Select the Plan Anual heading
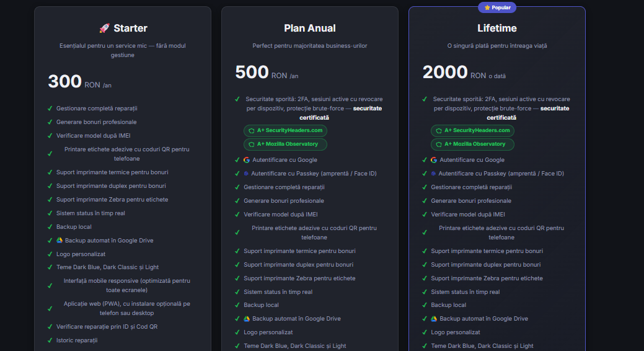644x351 pixels. [310, 28]
